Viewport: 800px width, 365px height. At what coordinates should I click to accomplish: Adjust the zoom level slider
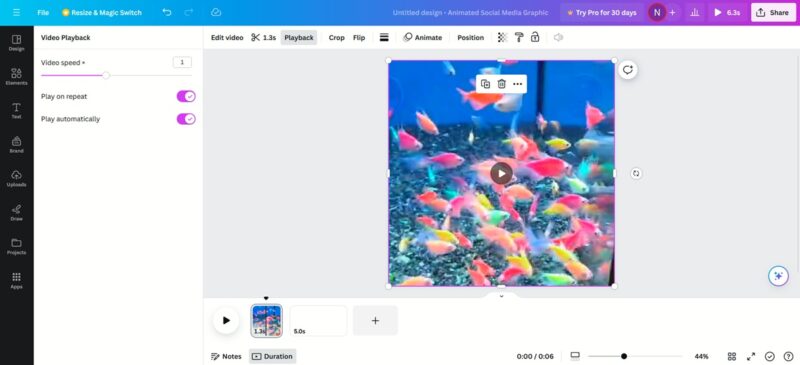[x=623, y=356]
